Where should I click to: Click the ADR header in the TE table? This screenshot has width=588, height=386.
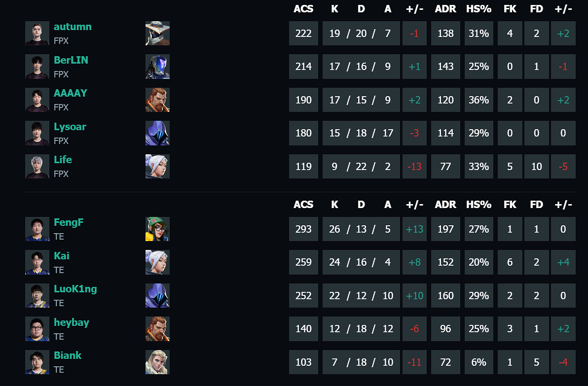click(445, 205)
